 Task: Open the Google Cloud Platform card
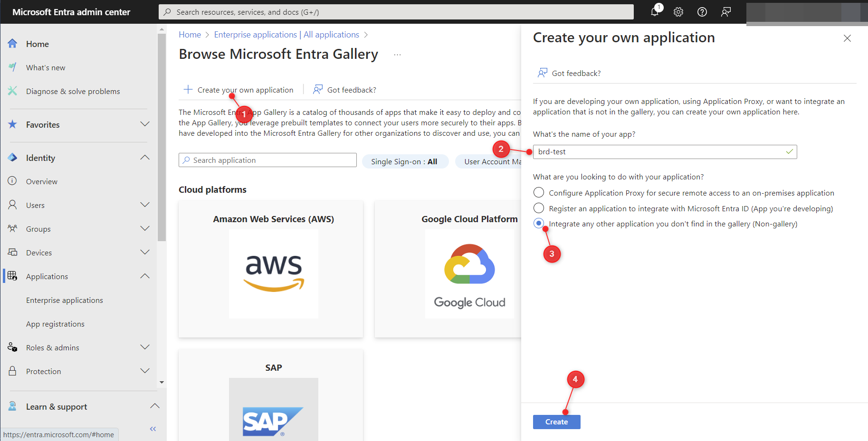click(448, 269)
